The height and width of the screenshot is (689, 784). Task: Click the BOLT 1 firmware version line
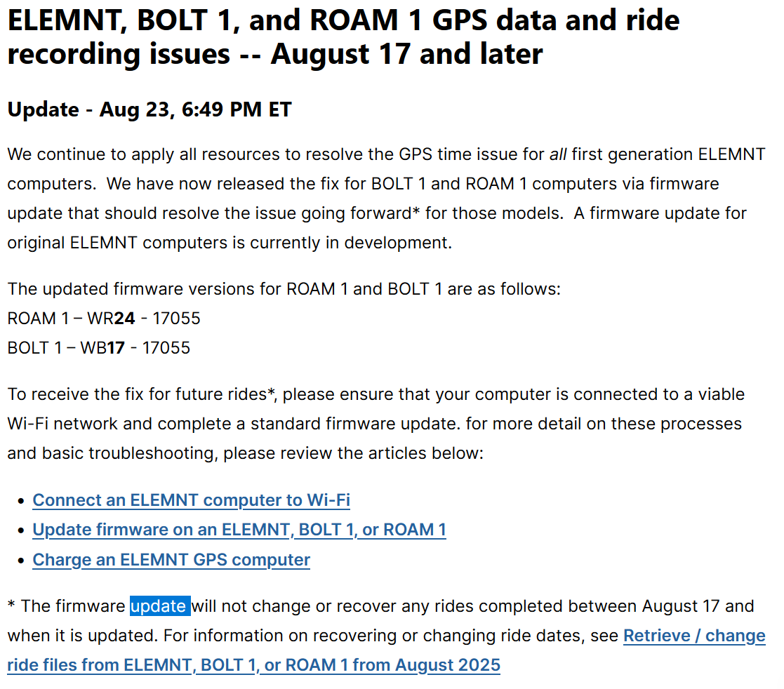click(x=98, y=348)
